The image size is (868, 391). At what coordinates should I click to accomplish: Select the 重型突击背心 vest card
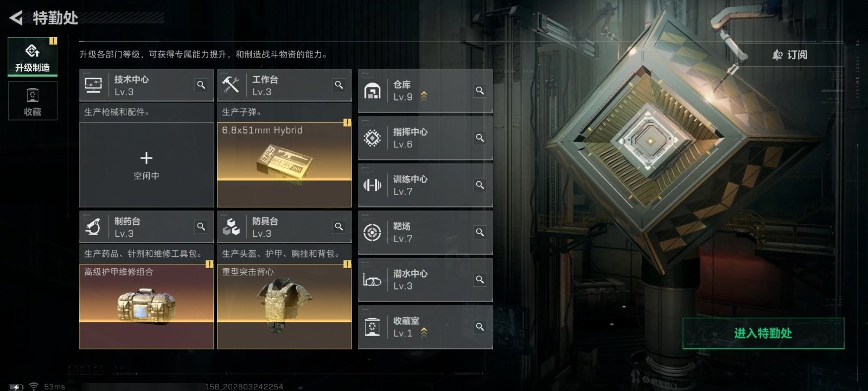[284, 306]
